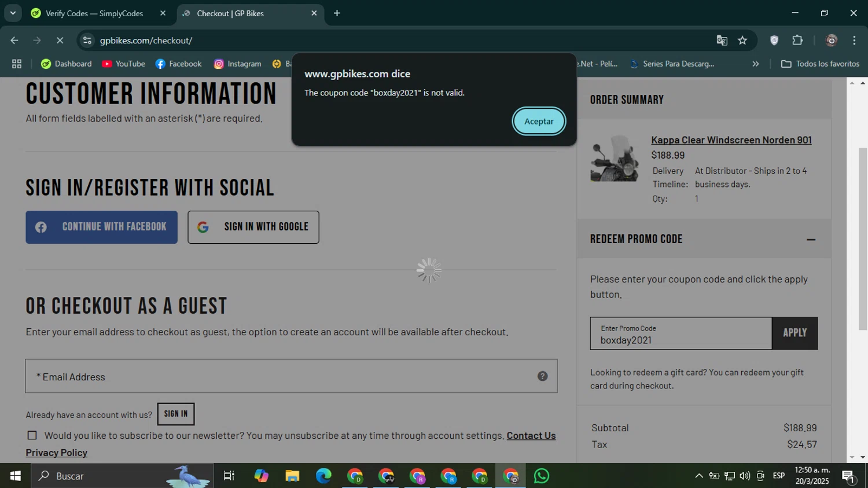Go back to previous page
Image resolution: width=868 pixels, height=488 pixels.
coord(14,41)
